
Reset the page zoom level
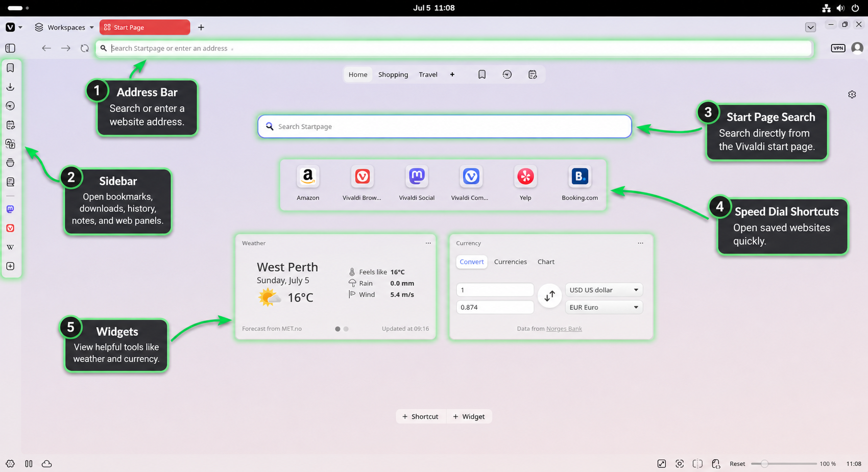point(737,464)
